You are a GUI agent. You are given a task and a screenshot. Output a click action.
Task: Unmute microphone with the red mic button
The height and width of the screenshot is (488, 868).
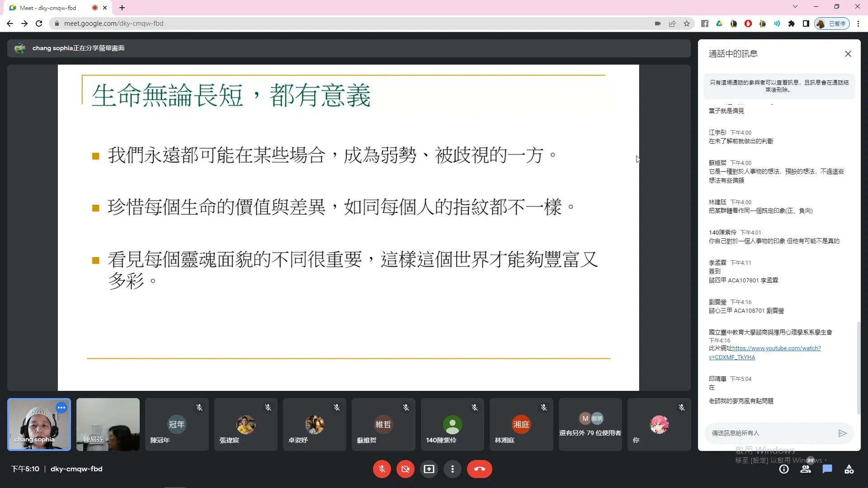(x=382, y=469)
